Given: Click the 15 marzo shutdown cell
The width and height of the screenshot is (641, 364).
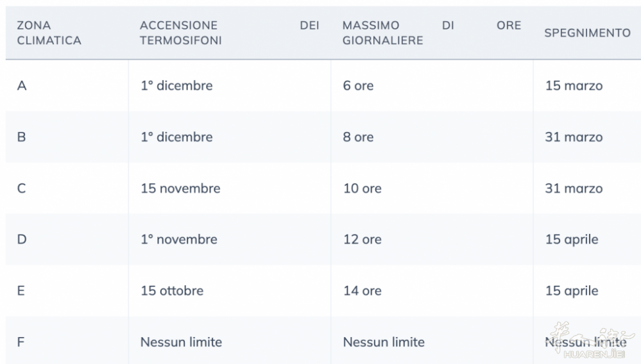Looking at the screenshot, I should 574,86.
